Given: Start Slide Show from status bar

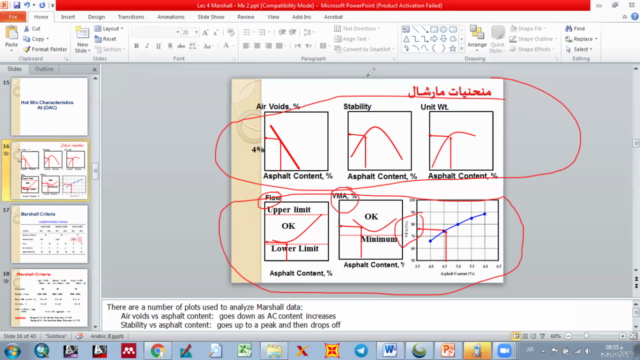Looking at the screenshot, I should coord(542,336).
